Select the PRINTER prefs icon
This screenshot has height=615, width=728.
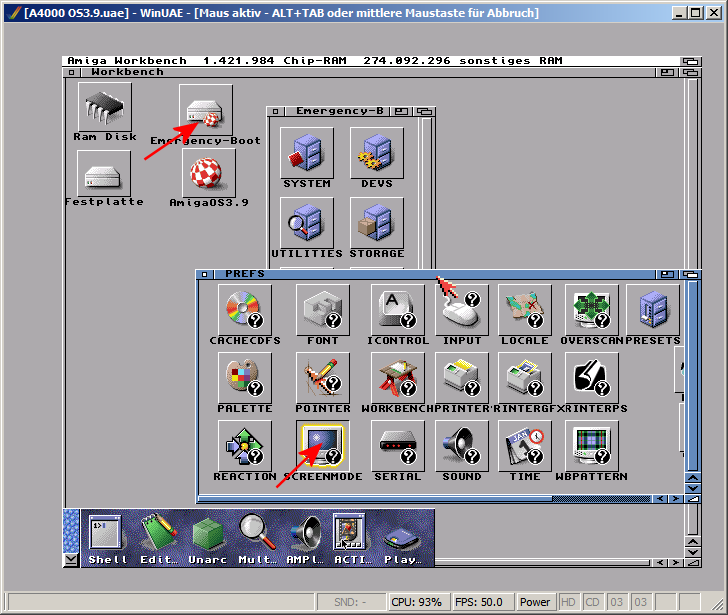462,377
